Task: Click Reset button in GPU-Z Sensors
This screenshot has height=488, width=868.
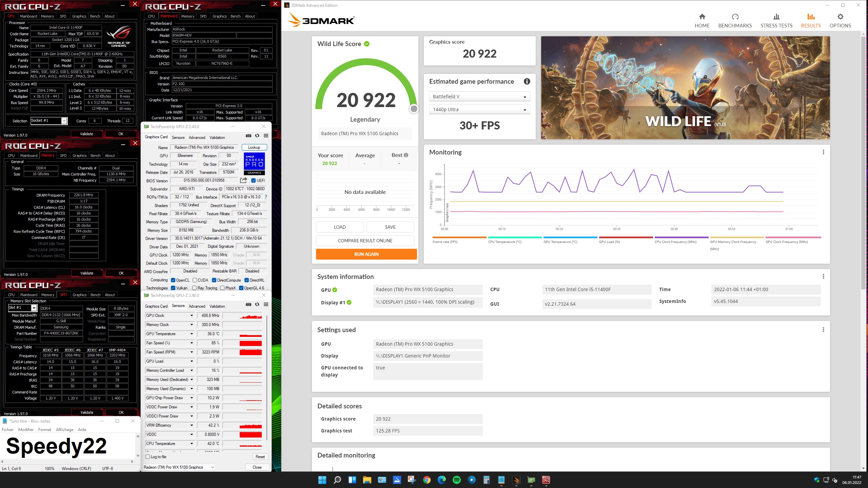Action: coord(260,457)
